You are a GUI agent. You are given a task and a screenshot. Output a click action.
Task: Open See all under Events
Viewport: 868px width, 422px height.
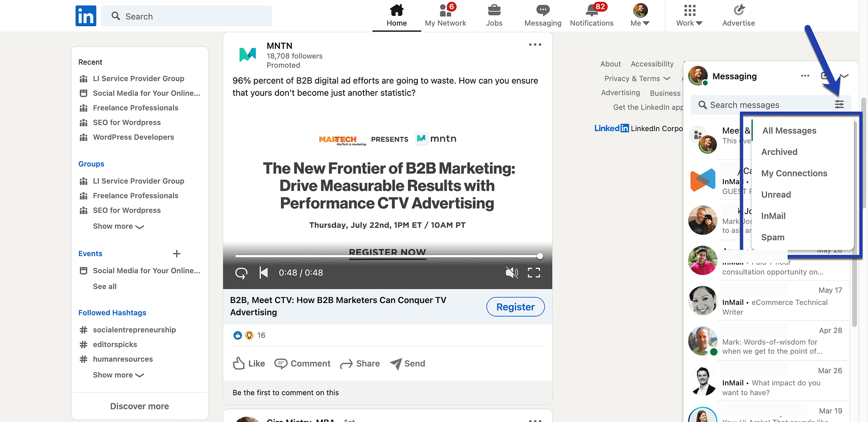click(104, 286)
